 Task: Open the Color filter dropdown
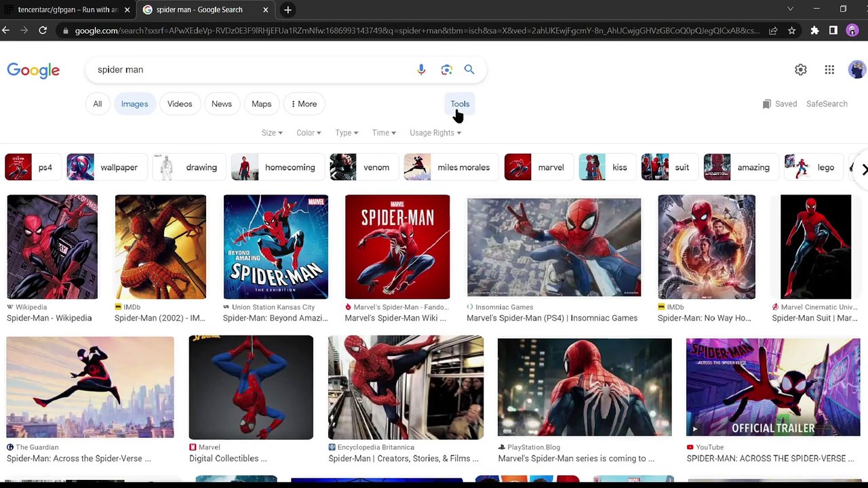tap(309, 133)
